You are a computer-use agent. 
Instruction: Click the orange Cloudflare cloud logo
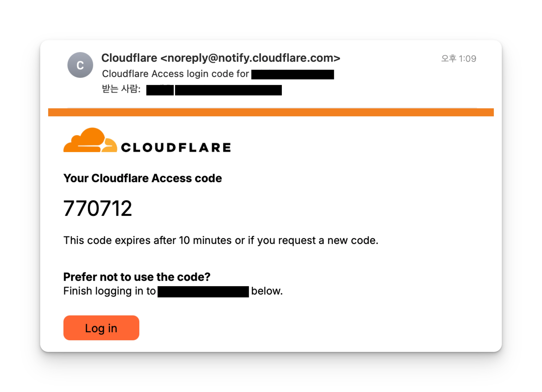[x=90, y=140]
